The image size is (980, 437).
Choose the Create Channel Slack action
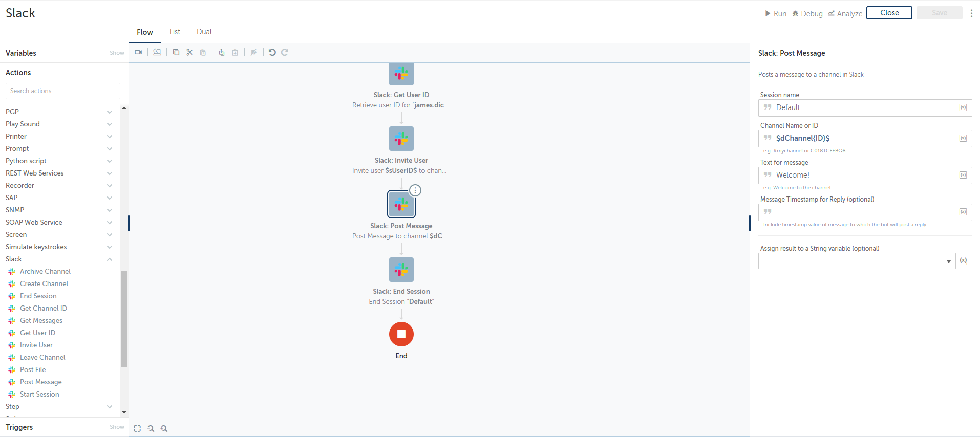point(44,283)
